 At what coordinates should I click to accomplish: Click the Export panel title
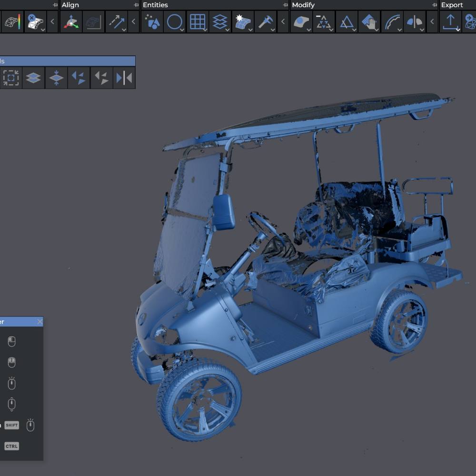(x=452, y=5)
